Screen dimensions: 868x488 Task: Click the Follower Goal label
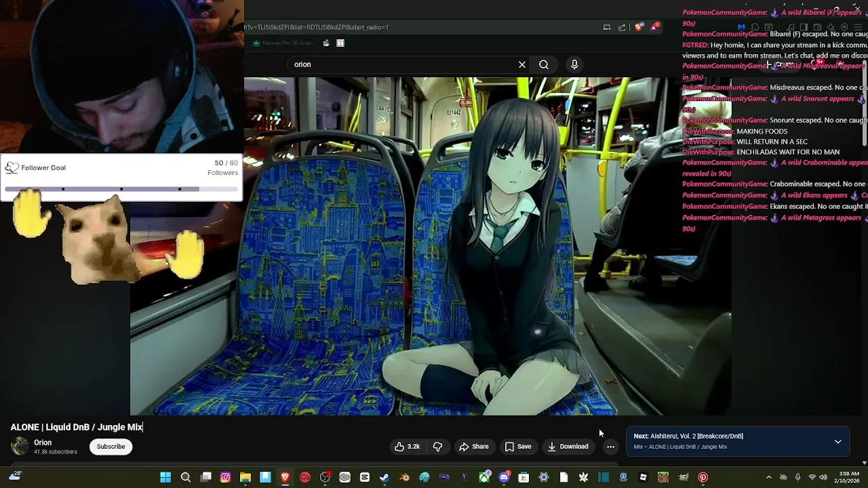coord(43,167)
